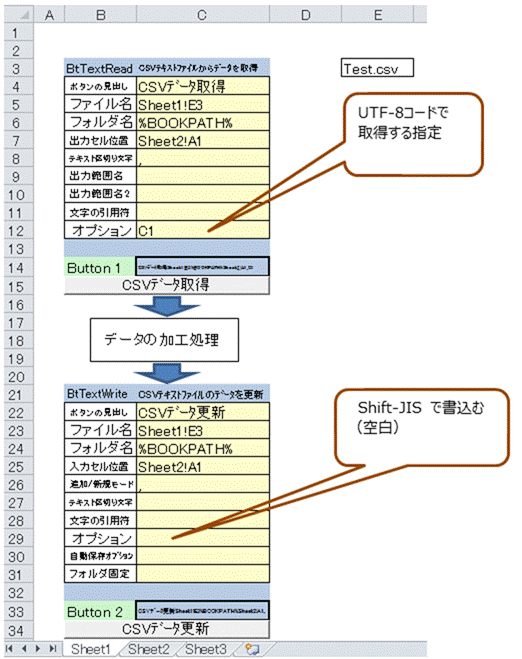Click the オプション cell containing C1
The width and height of the screenshot is (522, 659).
pos(203,230)
